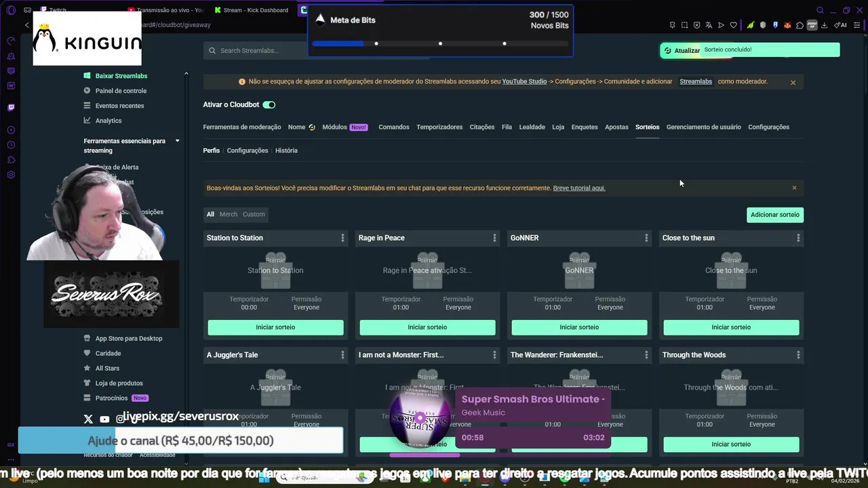The width and height of the screenshot is (868, 488).
Task: Open browser sidebar settings gear
Action: click(x=11, y=175)
